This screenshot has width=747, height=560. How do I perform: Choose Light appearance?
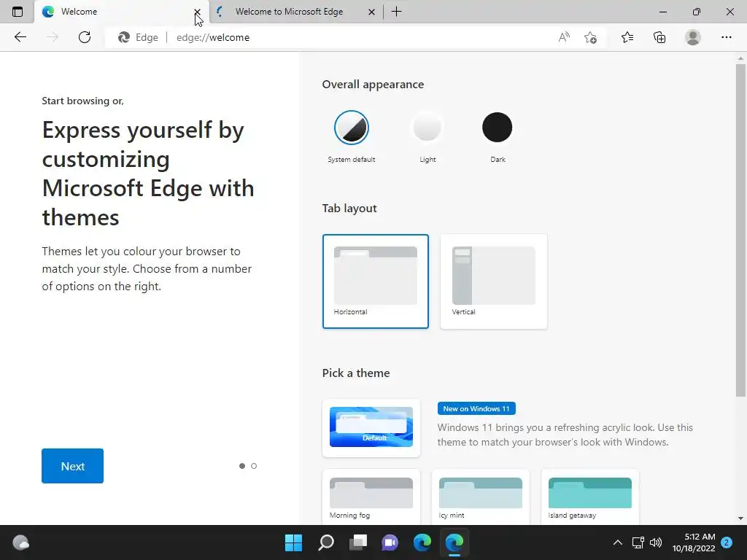[427, 127]
